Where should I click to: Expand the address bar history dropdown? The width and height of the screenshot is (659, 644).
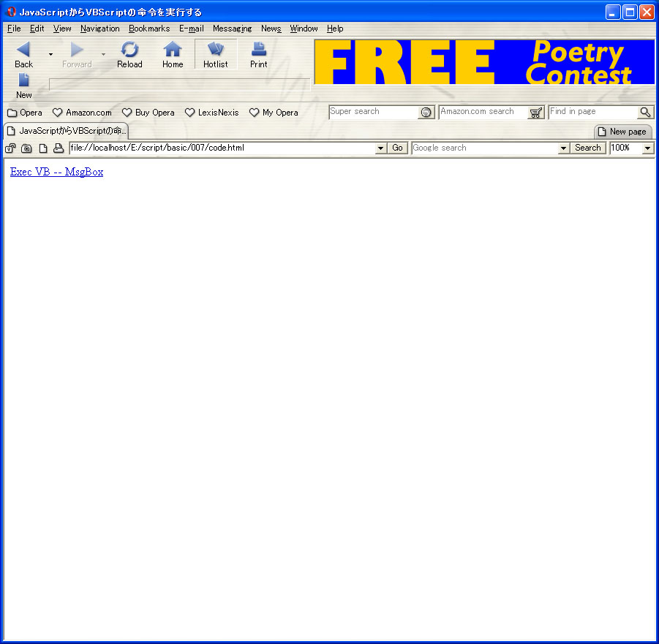pyautogui.click(x=381, y=148)
